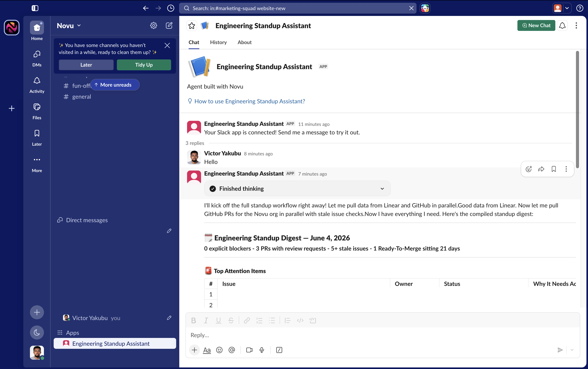Toggle inline code formatting
The height and width of the screenshot is (369, 588).
click(300, 320)
